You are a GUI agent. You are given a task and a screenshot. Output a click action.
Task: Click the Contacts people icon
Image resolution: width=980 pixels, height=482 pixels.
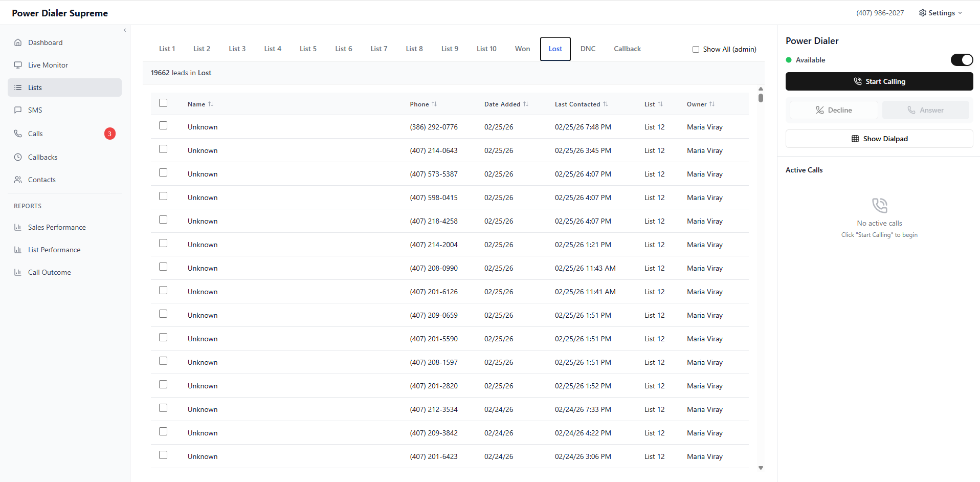[18, 180]
